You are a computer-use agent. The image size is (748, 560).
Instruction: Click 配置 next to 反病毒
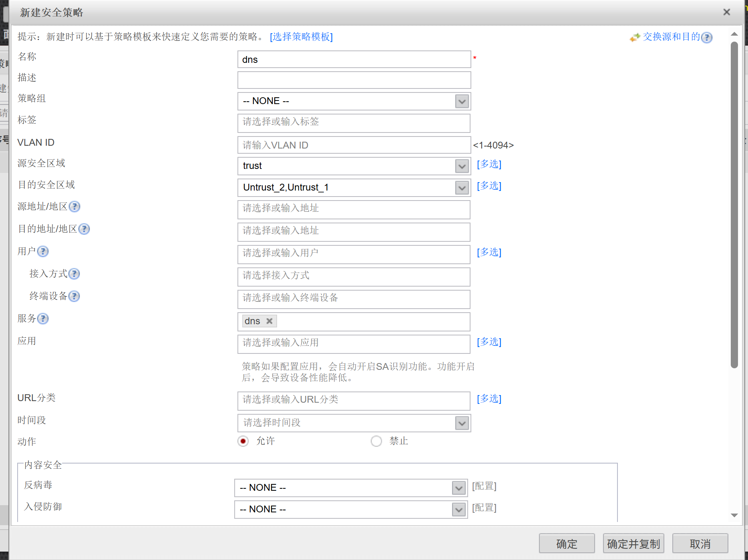coord(484,486)
